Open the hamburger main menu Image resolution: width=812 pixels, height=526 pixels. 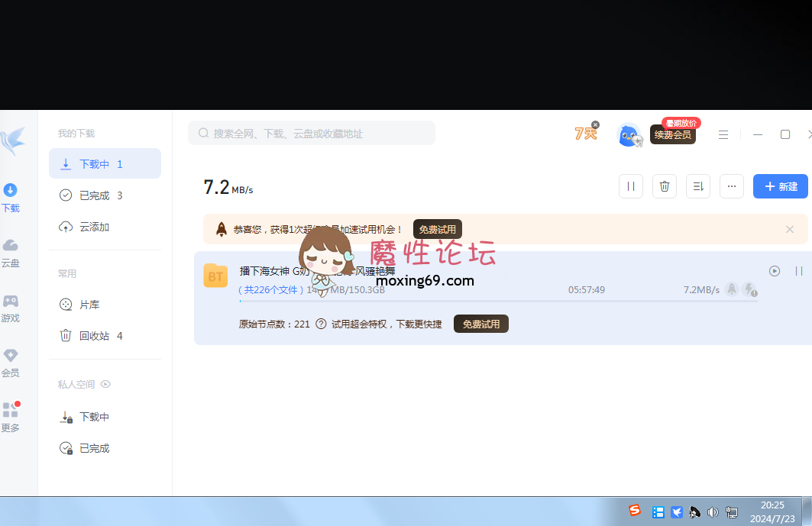[723, 134]
